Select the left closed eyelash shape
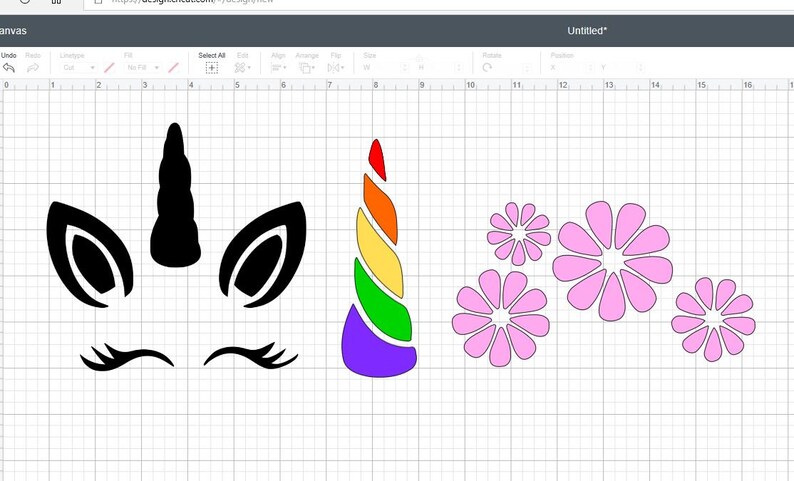Viewport: 794px width, 481px height. click(127, 356)
